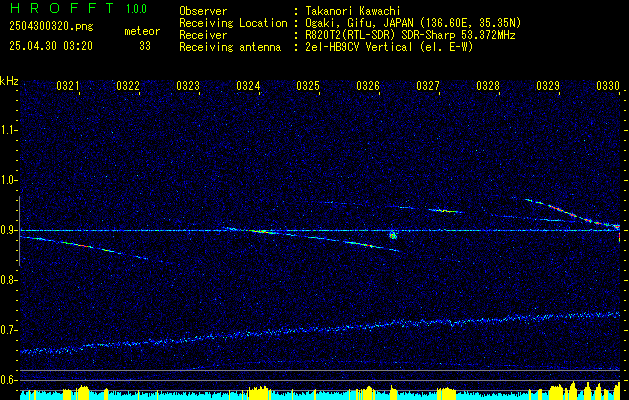Click the 1.0 kHz frequency label

9,180
